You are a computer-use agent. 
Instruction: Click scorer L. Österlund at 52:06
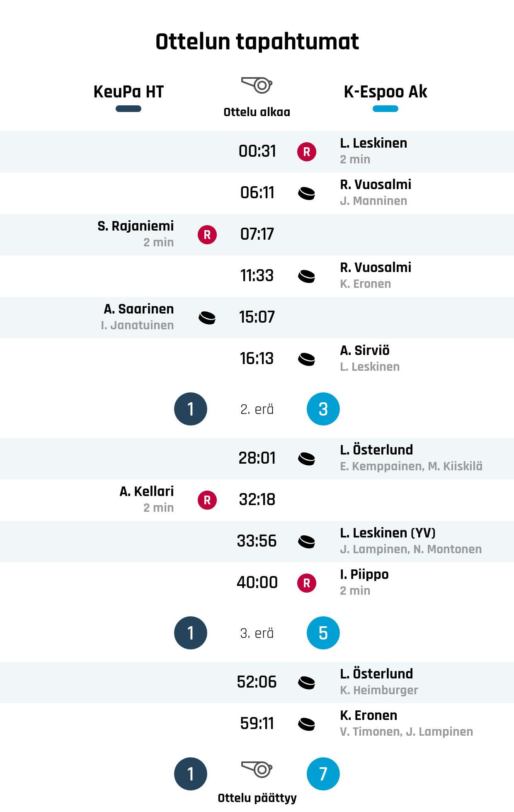pos(376,674)
